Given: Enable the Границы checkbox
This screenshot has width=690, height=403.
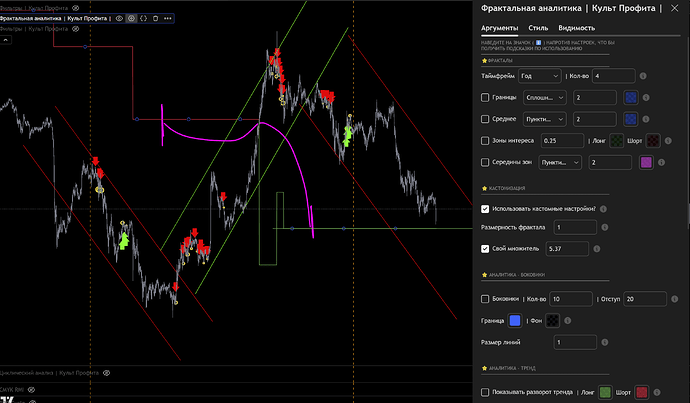Looking at the screenshot, I should click(486, 98).
